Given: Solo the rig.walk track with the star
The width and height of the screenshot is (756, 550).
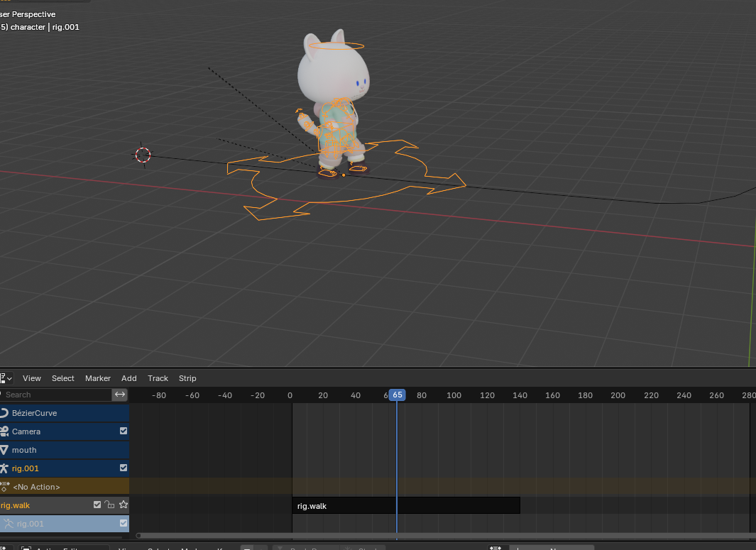Looking at the screenshot, I should click(x=124, y=505).
